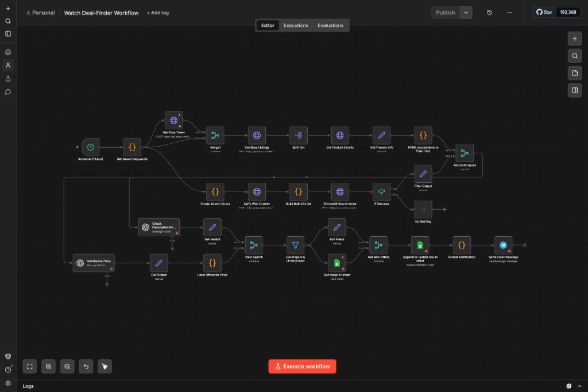Select the Valid Search merge node
This screenshot has height=392, width=588.
point(254,245)
